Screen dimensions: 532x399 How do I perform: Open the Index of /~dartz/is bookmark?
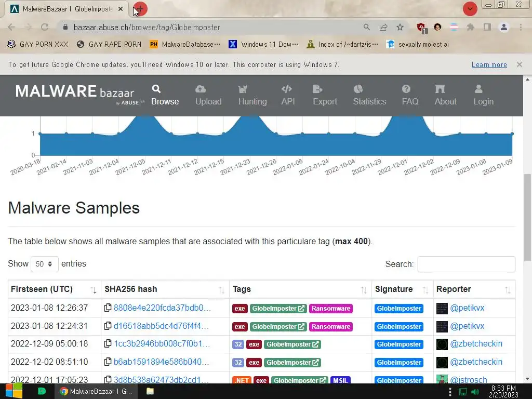tap(342, 45)
